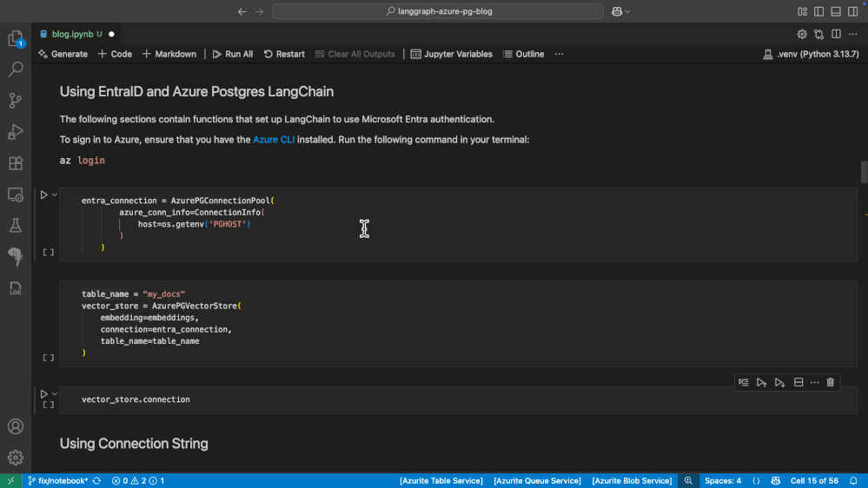This screenshot has width=868, height=488.
Task: Select the .venv Python 3.13.7 kernel
Action: (x=811, y=54)
